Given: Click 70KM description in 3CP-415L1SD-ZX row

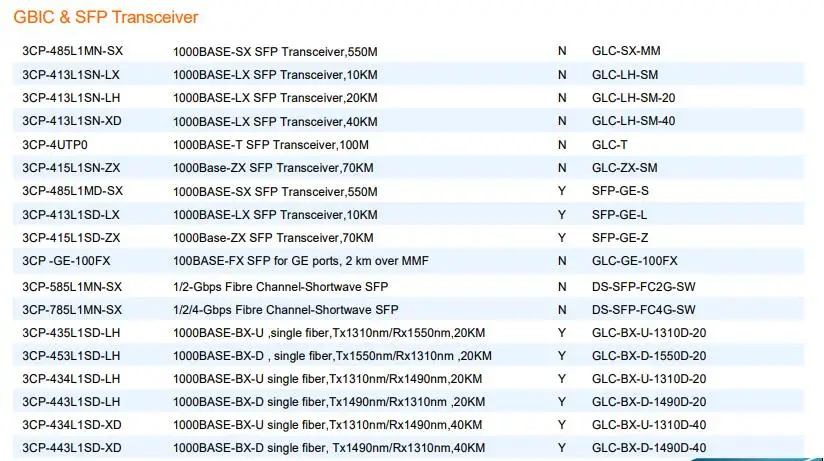Looking at the screenshot, I should click(273, 238).
